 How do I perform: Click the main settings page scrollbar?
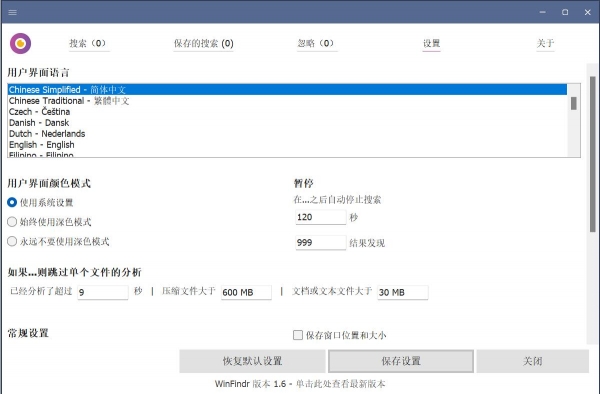coord(593,154)
